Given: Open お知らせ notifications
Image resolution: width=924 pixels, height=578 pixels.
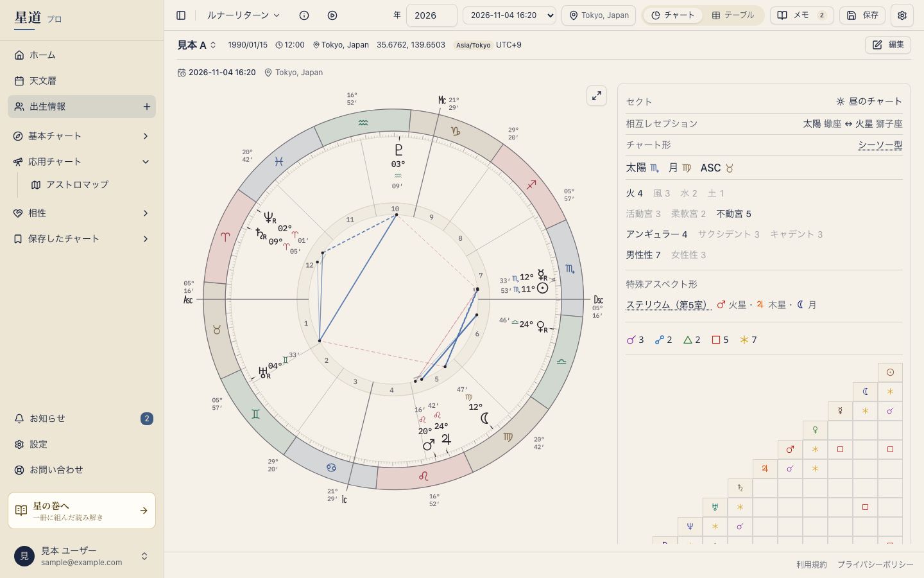Looking at the screenshot, I should coord(81,419).
